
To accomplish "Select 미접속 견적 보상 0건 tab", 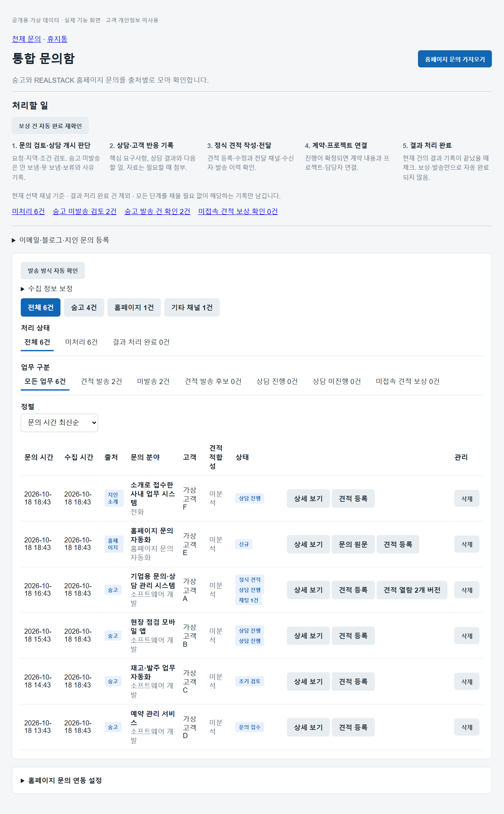I will point(407,382).
